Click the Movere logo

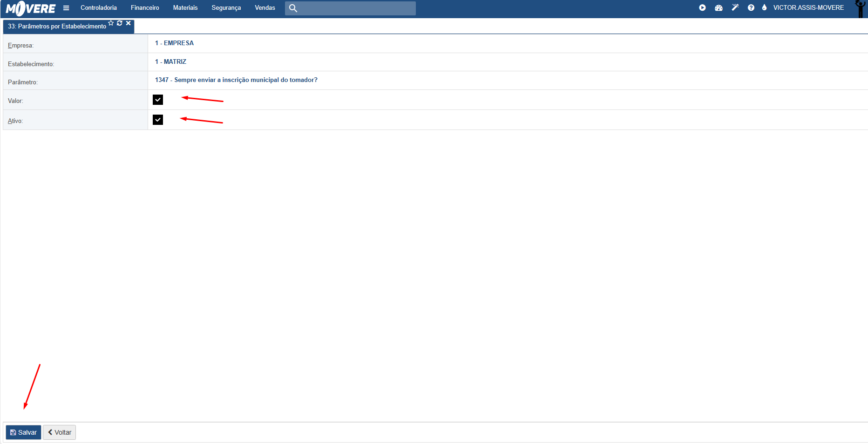(31, 8)
